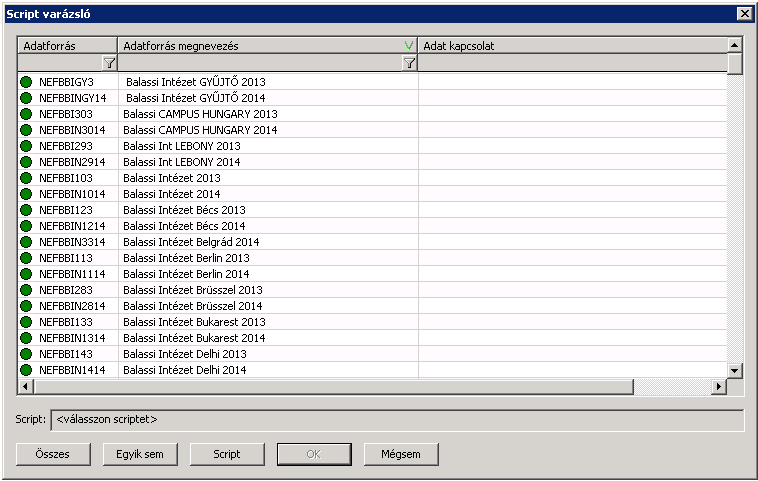Click the green indicator beside NEFBBI133
The height and width of the screenshot is (481, 758).
click(x=26, y=322)
